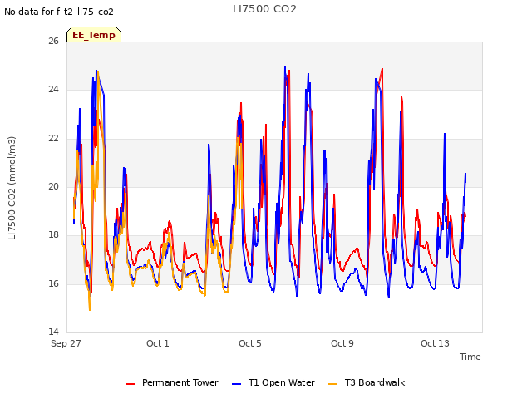Click the red Permanent Tower legend swatch
532x399 pixels.
(130, 384)
